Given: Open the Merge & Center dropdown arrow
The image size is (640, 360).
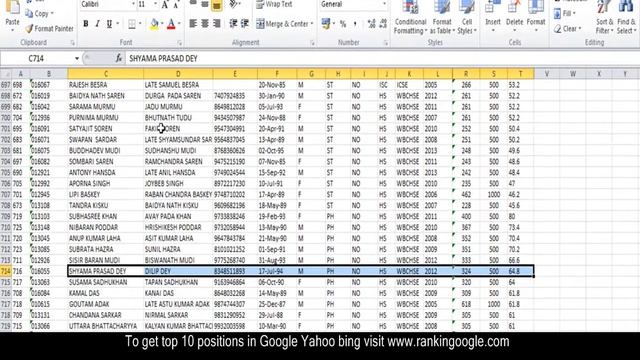Looking at the screenshot, I should click(x=312, y=24).
